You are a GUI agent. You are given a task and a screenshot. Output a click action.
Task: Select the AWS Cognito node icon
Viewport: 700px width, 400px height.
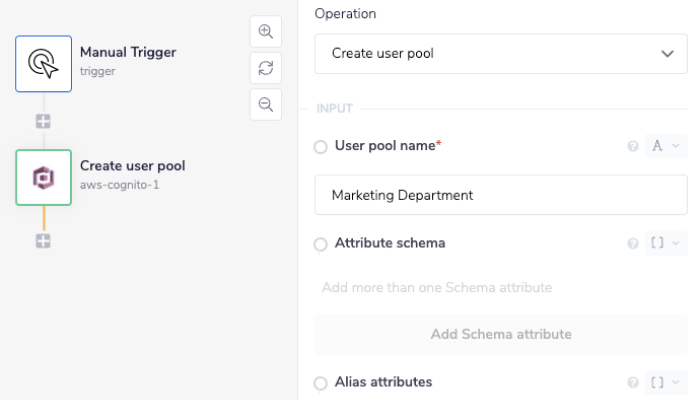[43, 178]
